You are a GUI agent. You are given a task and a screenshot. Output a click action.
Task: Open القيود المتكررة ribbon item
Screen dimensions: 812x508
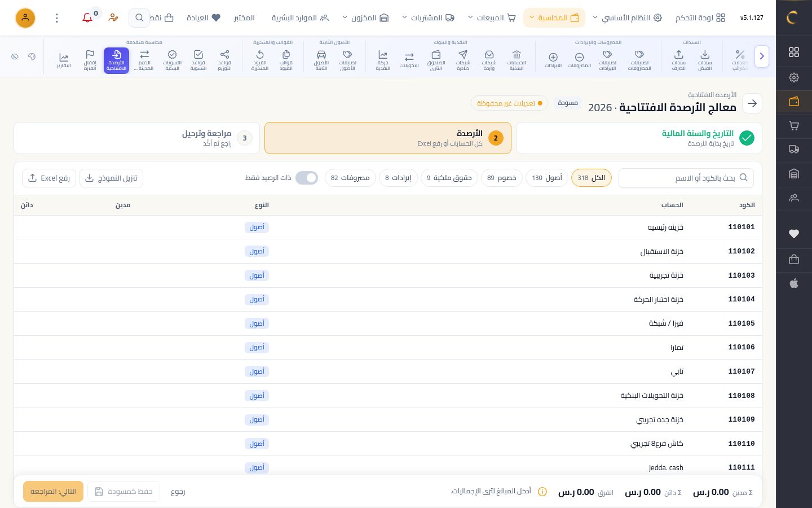[260, 60]
